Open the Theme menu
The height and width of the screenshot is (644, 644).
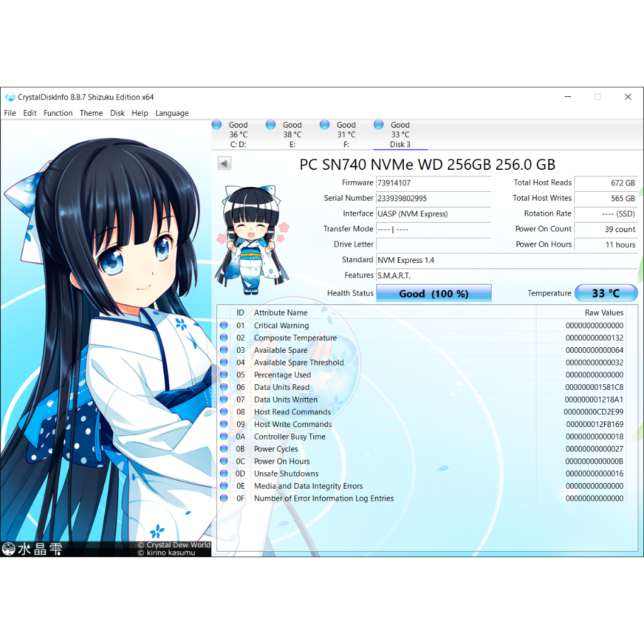pyautogui.click(x=91, y=113)
